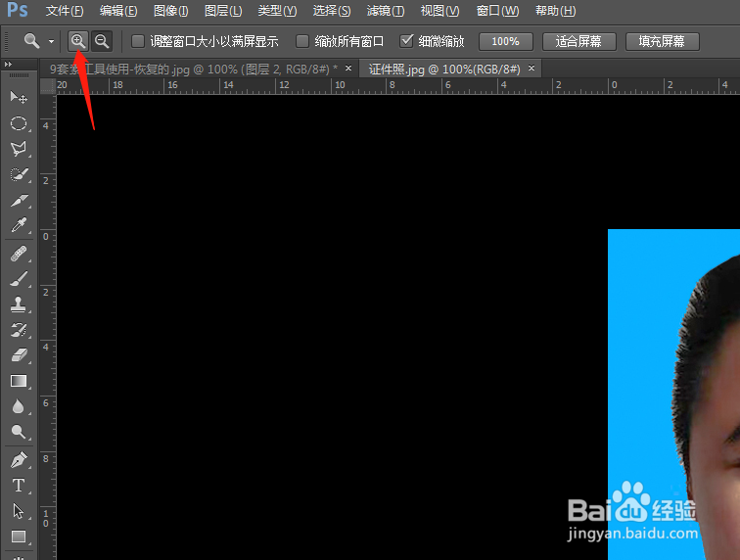Open the 帮助(H) menu
Screen dimensions: 740x560
pyautogui.click(x=555, y=11)
